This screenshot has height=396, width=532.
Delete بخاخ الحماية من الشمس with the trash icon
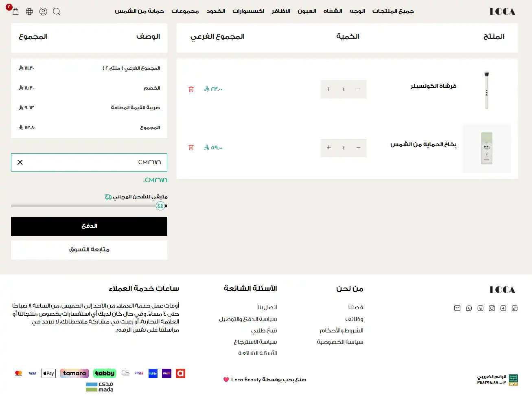click(191, 147)
